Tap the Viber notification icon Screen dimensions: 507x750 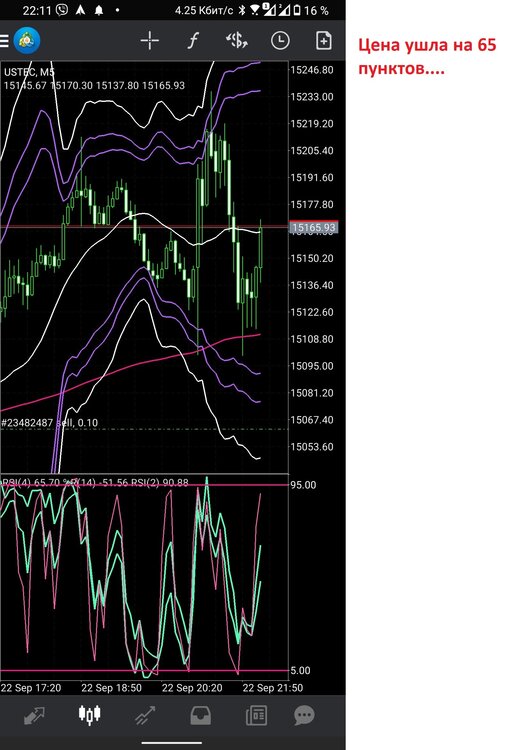point(62,10)
